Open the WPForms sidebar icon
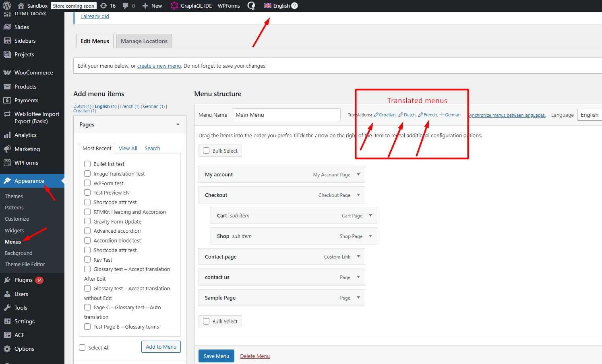602x364 pixels. coord(7,163)
